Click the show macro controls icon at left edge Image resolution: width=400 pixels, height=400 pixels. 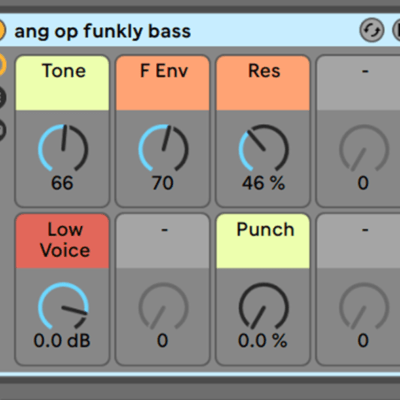click(2, 64)
